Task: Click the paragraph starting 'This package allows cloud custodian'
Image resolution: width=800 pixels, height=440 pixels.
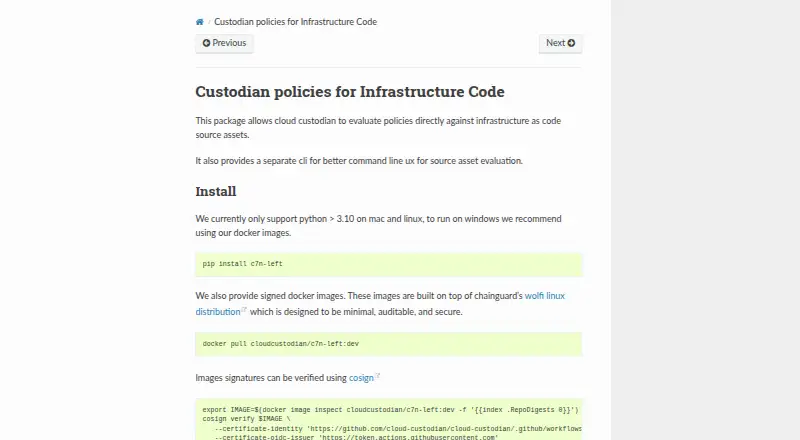Action: [378, 128]
